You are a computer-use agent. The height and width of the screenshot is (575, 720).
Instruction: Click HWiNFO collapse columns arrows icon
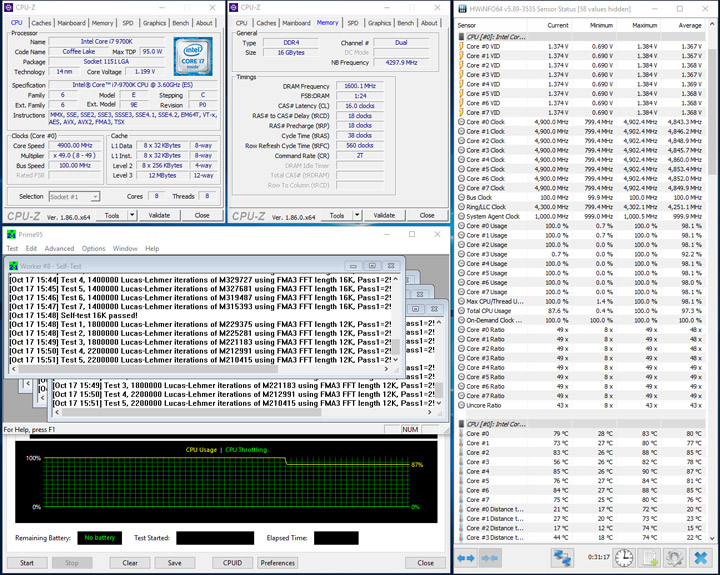tap(490, 558)
